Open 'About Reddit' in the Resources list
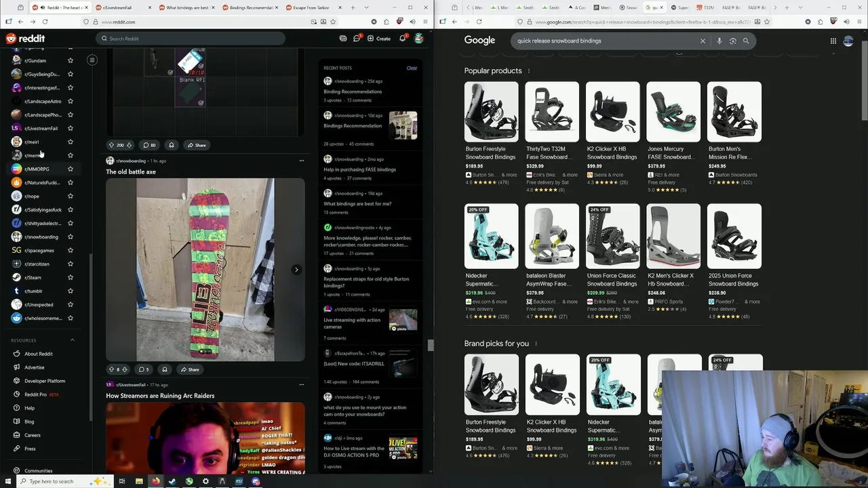 point(39,354)
